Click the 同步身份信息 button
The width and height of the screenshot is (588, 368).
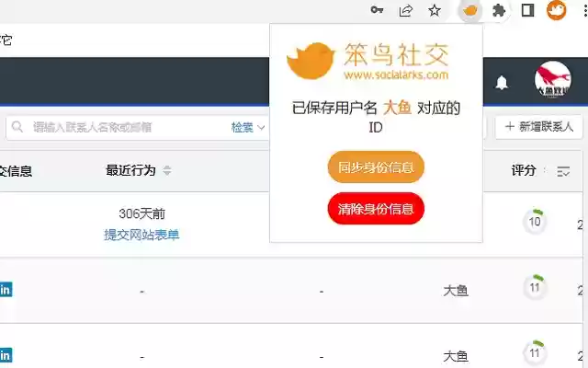click(376, 167)
